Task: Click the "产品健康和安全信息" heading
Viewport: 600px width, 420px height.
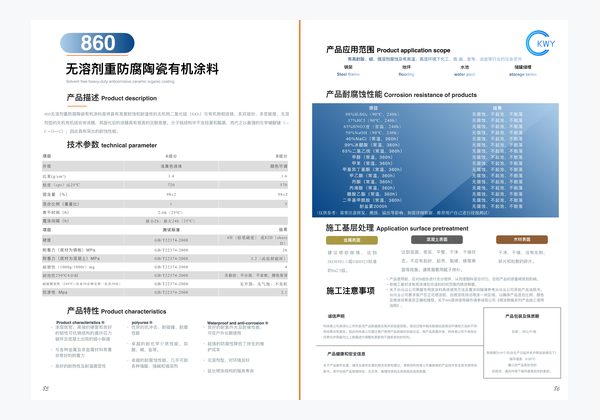Action: (x=346, y=354)
